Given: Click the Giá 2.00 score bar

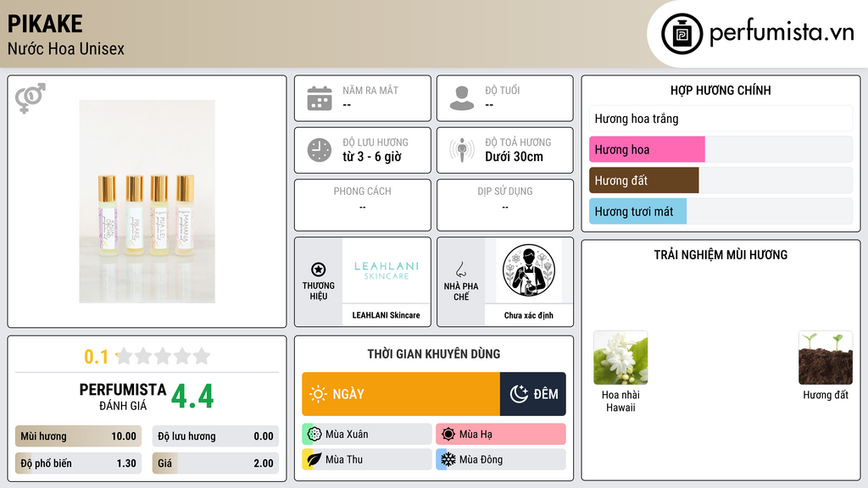Looking at the screenshot, I should 215,463.
